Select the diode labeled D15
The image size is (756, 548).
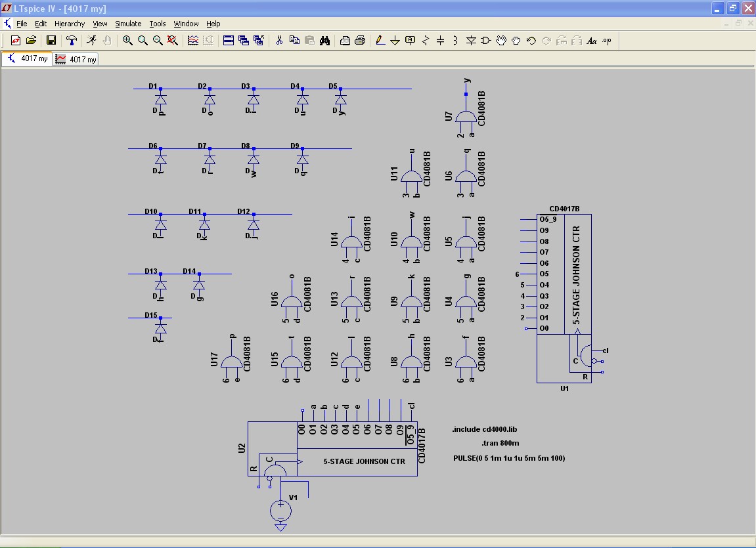(160, 329)
